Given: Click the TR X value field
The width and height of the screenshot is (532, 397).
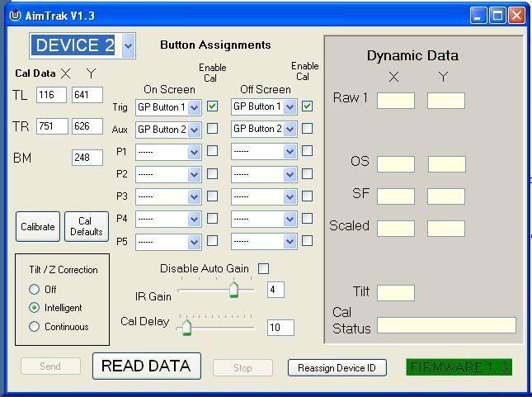Looking at the screenshot, I should [x=52, y=126].
